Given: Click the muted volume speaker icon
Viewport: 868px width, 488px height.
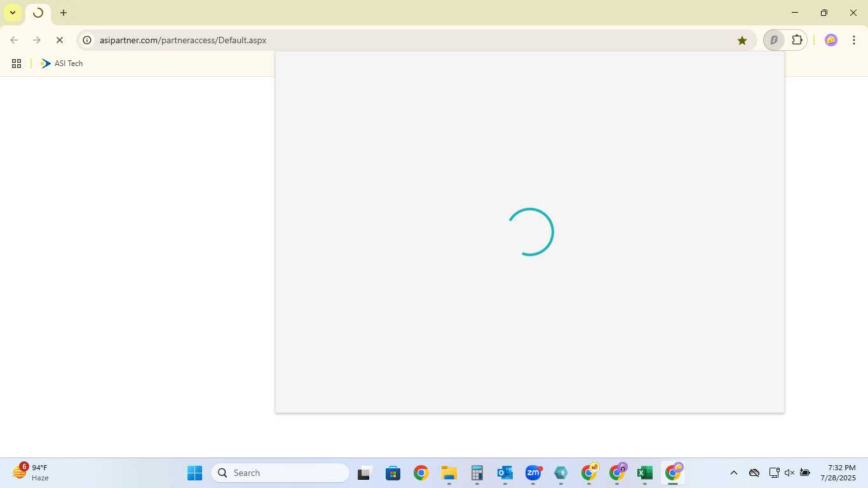Looking at the screenshot, I should (789, 473).
